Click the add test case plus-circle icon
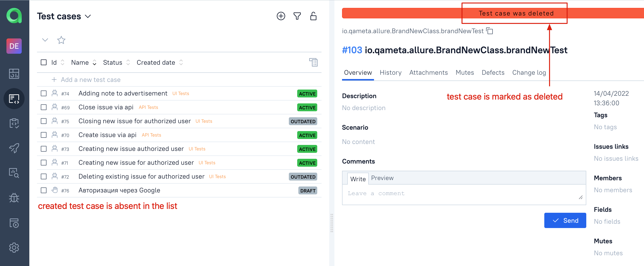Viewport: 644px width, 266px height. [281, 16]
